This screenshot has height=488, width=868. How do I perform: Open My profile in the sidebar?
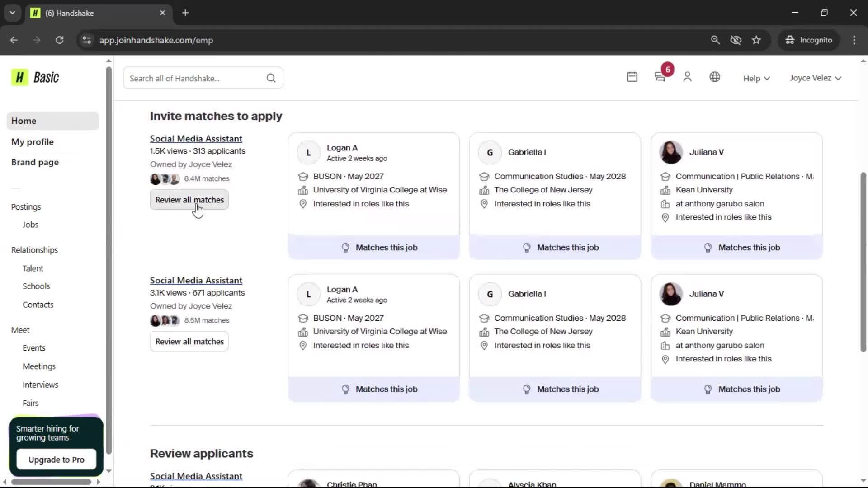[x=33, y=142]
